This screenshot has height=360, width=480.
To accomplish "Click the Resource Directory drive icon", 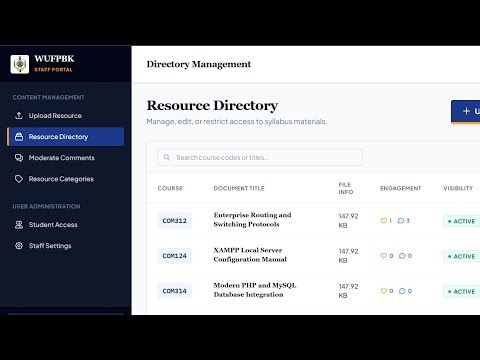I will (x=19, y=137).
